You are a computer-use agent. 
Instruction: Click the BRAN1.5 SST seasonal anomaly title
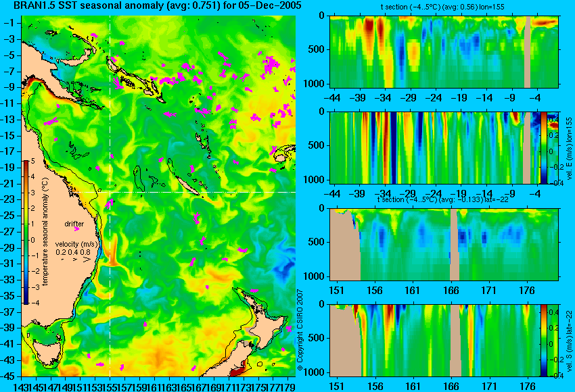[158, 6]
